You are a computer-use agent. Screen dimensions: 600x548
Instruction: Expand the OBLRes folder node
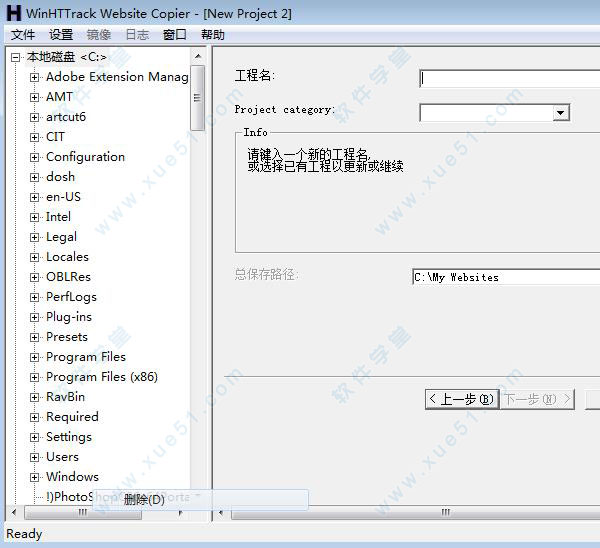[x=34, y=277]
